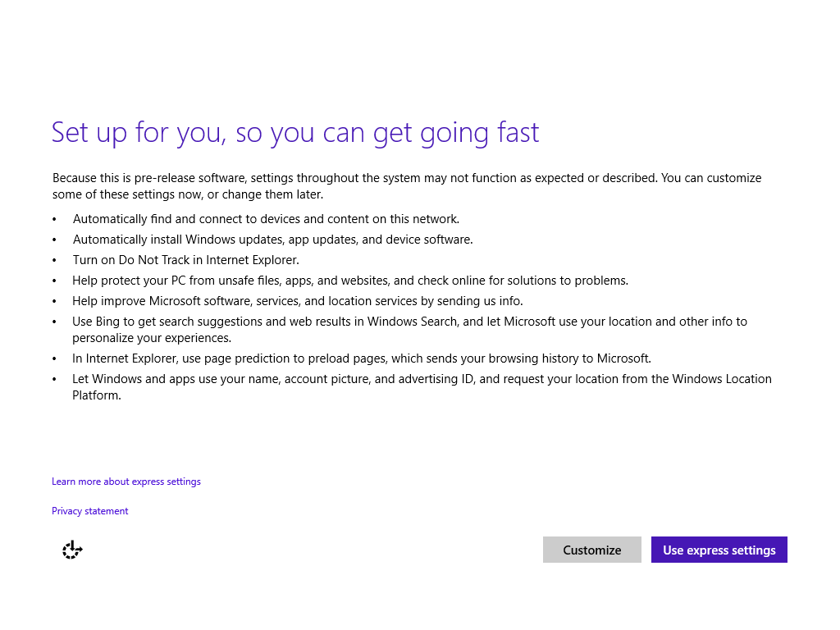Click the text "Turn on Do Not Track in Internet Explorer."

pos(186,260)
